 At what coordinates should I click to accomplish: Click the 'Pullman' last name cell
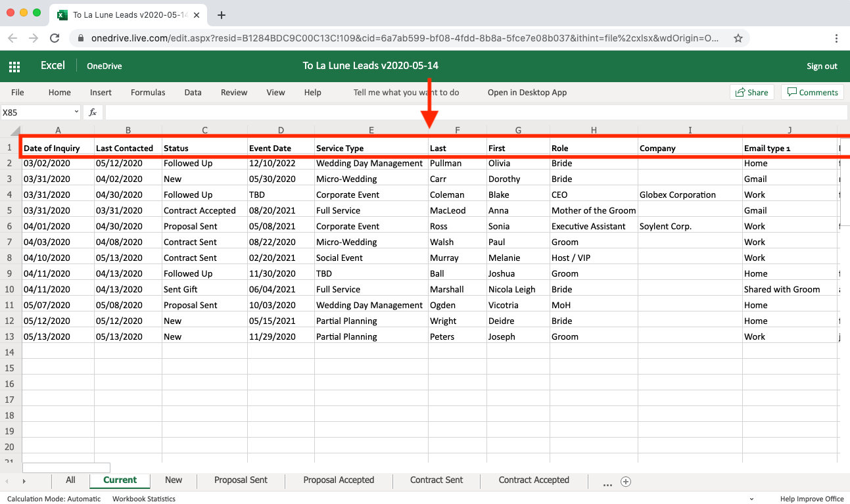point(458,163)
